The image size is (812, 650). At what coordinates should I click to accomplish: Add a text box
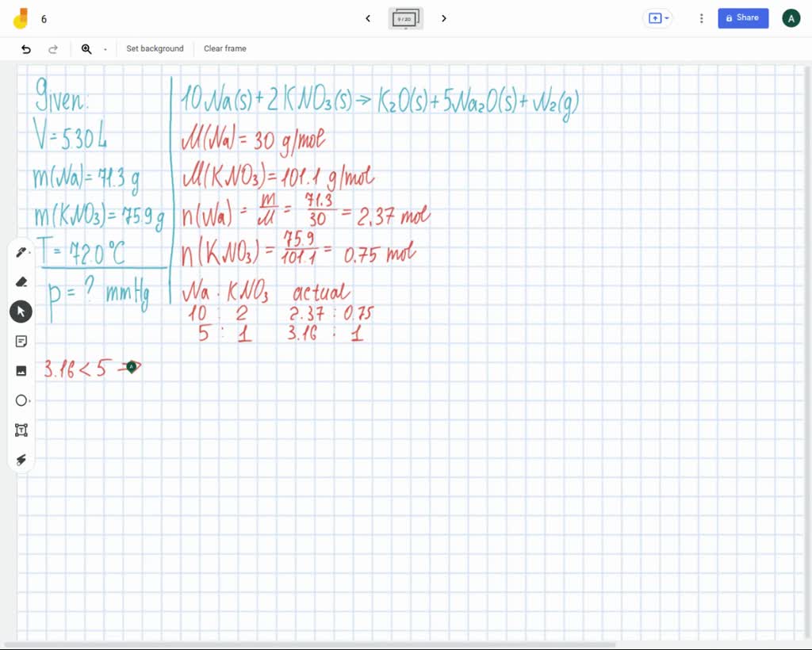click(21, 430)
